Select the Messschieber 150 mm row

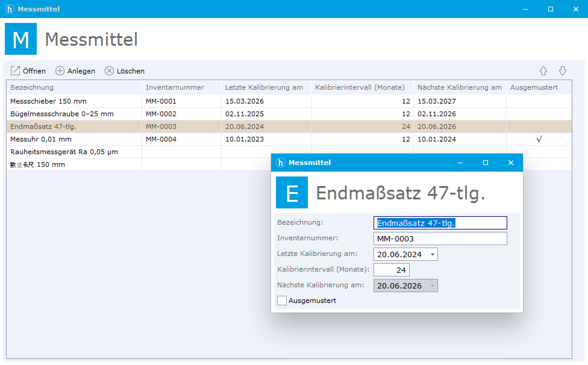click(289, 101)
